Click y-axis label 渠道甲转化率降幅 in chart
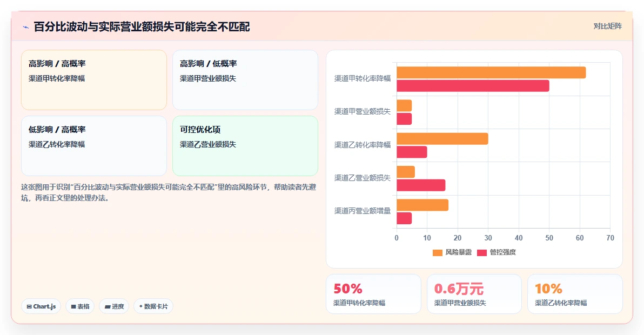 coord(362,78)
